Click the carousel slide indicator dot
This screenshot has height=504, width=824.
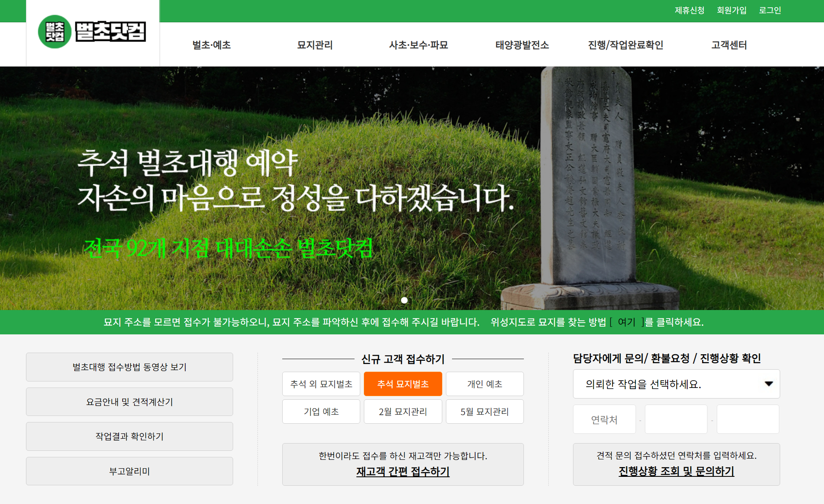pos(404,300)
